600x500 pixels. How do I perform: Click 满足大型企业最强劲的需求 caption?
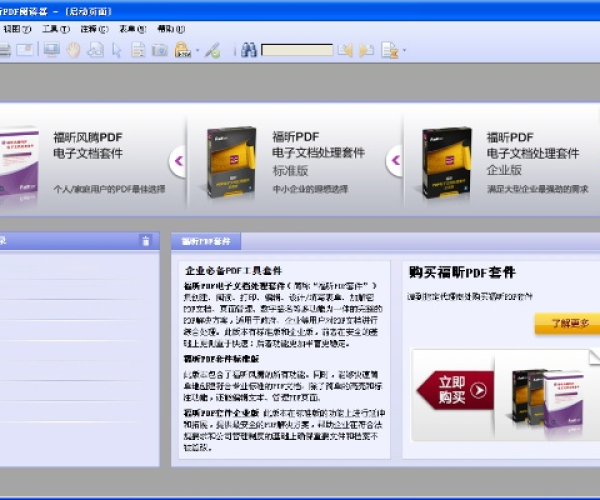coord(537,189)
